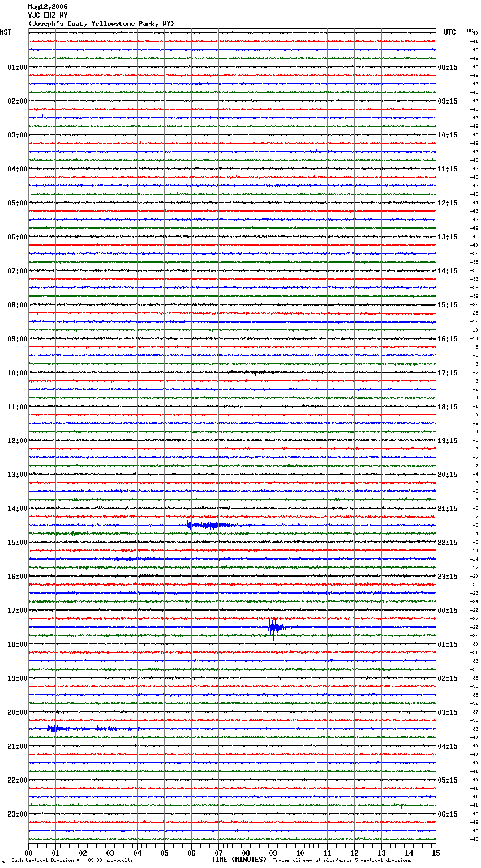Click the 10:00 MST time label
Viewport: 481px width, 868px height.
click(17, 373)
